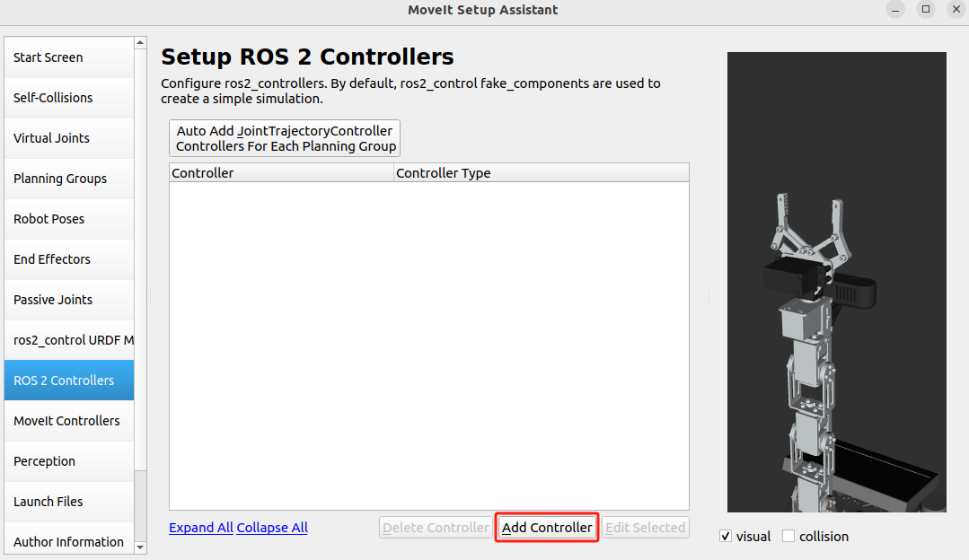Uncheck the visual checkbox
This screenshot has height=560, width=969.
[726, 537]
